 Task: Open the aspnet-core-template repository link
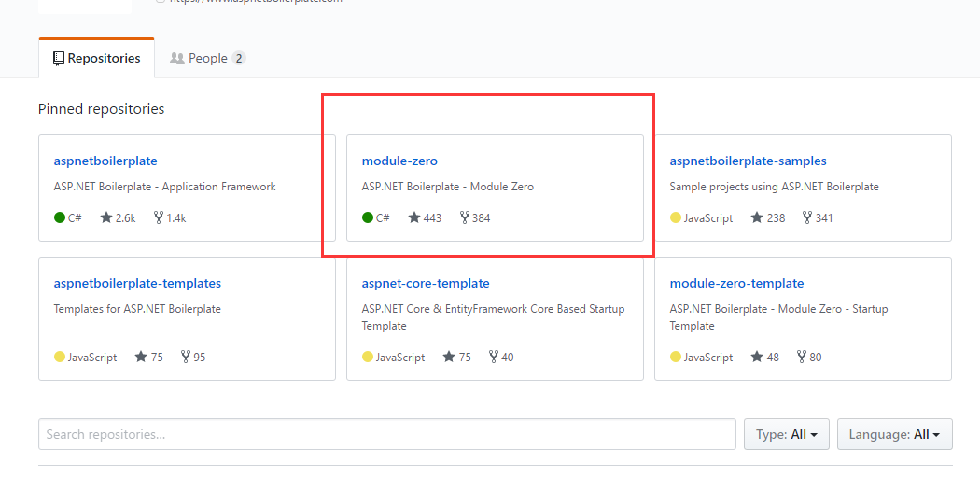[426, 283]
